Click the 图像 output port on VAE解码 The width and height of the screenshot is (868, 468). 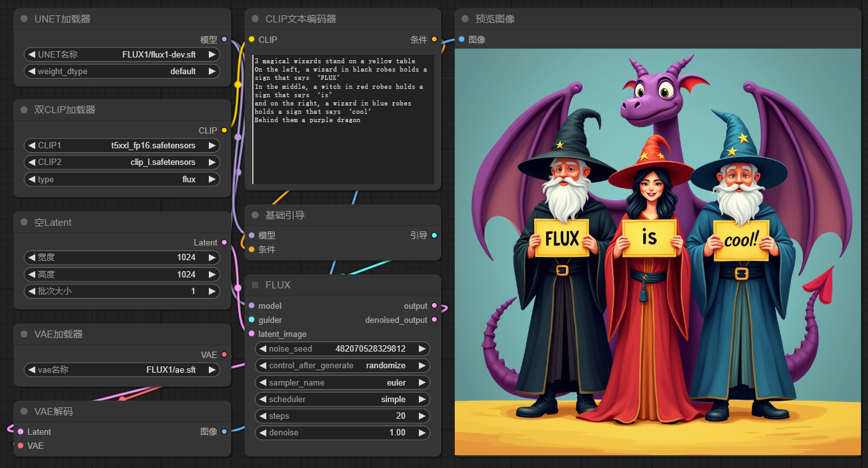[x=224, y=432]
